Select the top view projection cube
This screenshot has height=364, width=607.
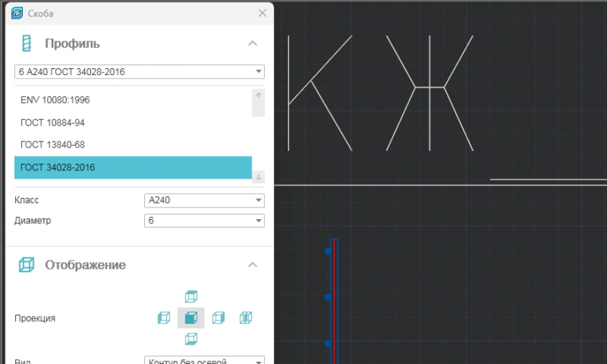point(191,296)
